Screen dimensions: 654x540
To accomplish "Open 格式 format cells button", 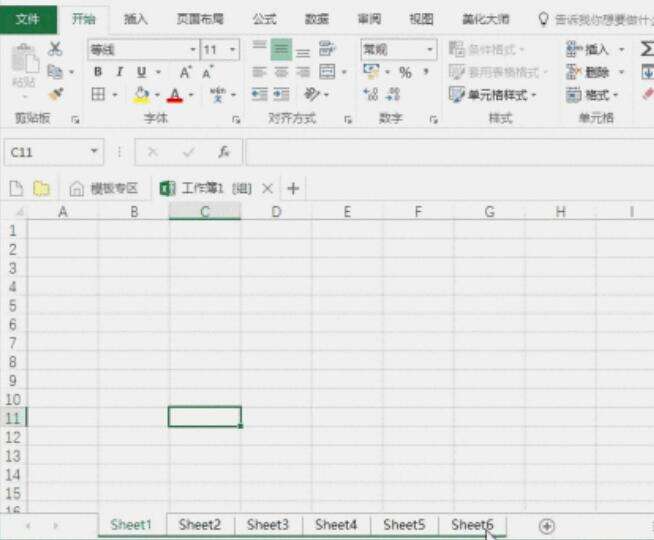I will 592,95.
